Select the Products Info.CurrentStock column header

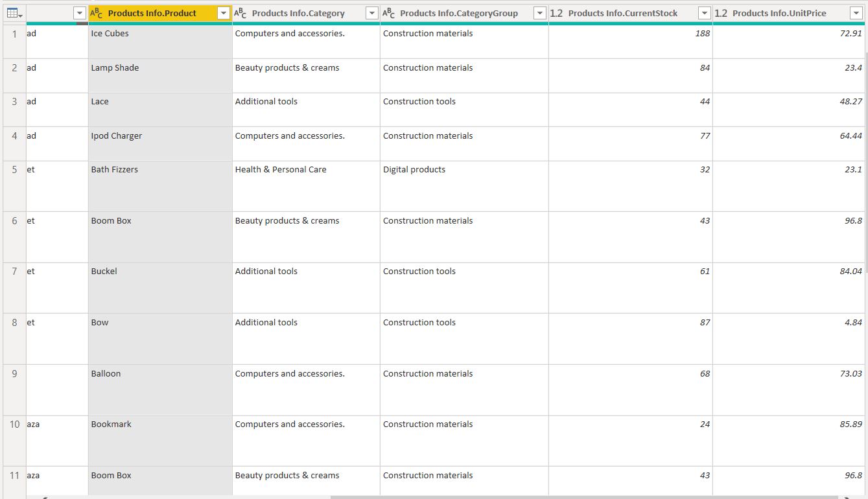(622, 13)
